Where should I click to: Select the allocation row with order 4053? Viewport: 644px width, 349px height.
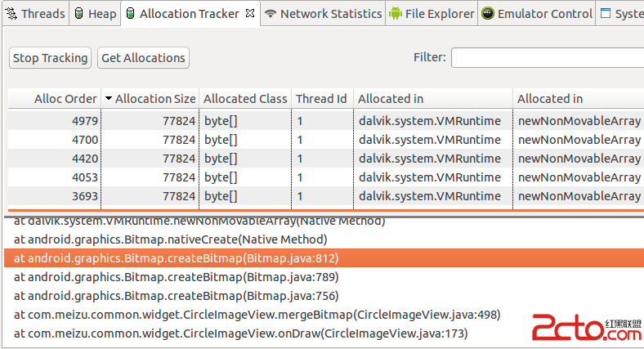pyautogui.click(x=326, y=177)
